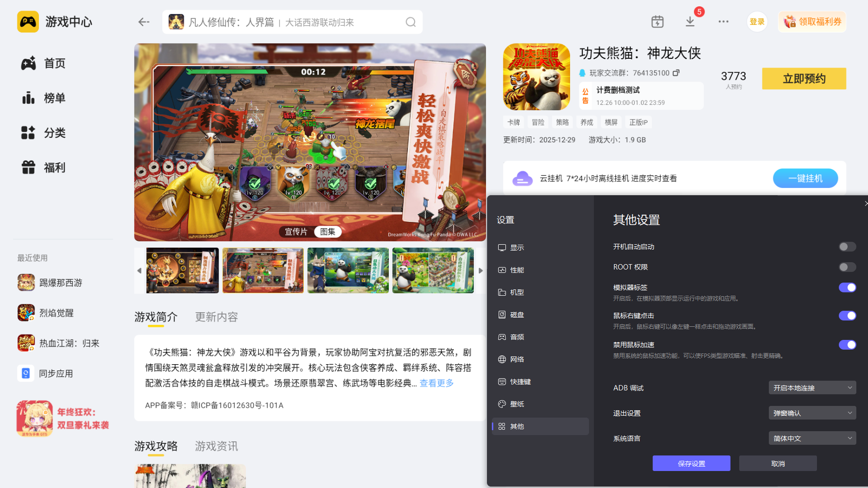Viewport: 868px width, 488px height.
Task: Open the three-dot more menu
Action: [723, 22]
